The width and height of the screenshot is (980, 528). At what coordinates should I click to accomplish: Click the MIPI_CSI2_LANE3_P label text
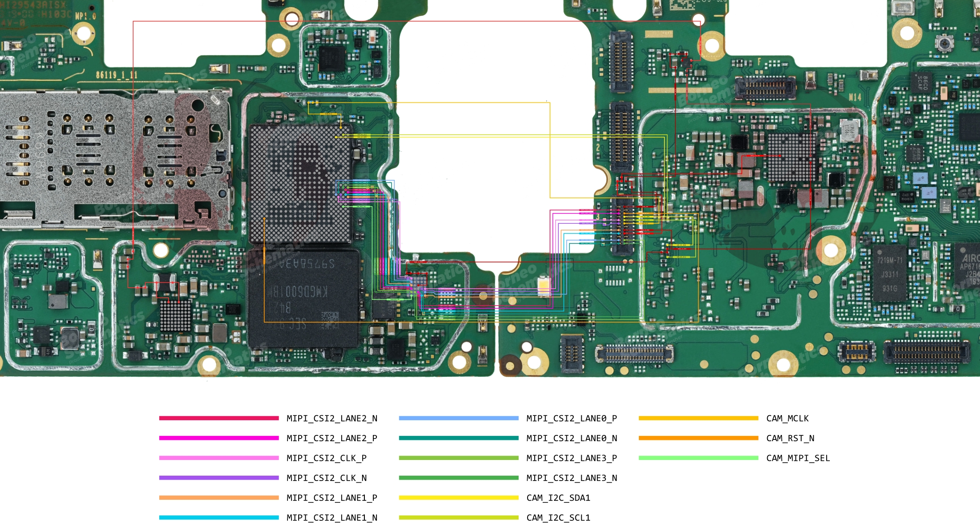(x=571, y=458)
